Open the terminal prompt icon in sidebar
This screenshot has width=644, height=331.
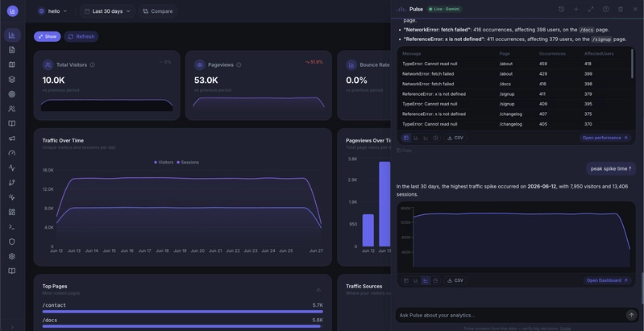12,227
